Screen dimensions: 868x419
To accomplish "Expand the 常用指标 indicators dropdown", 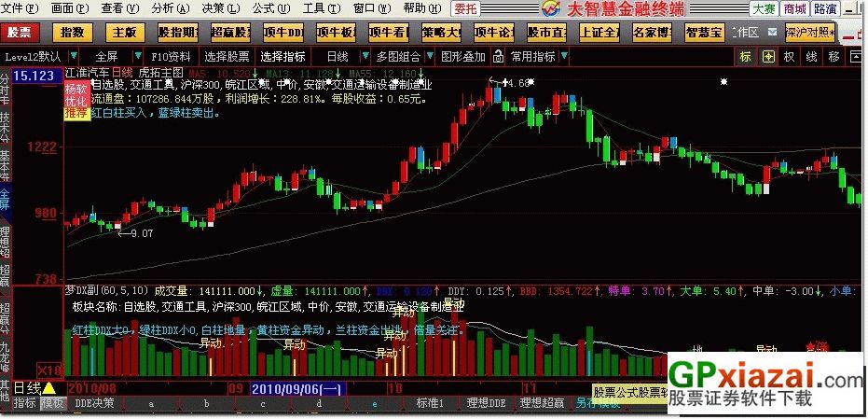I will (x=538, y=56).
